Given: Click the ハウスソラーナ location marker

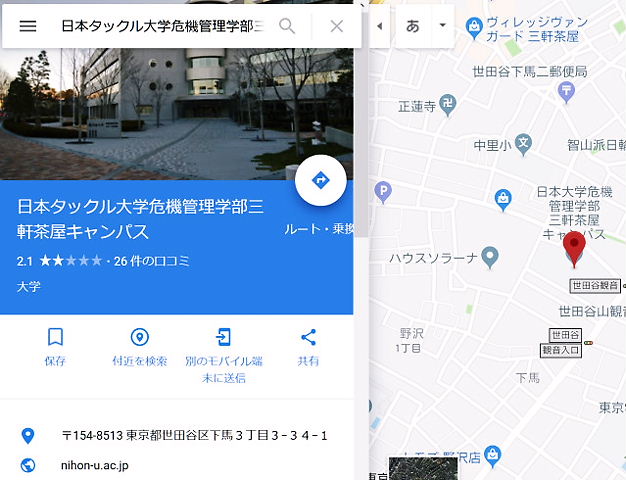Looking at the screenshot, I should coord(490,257).
